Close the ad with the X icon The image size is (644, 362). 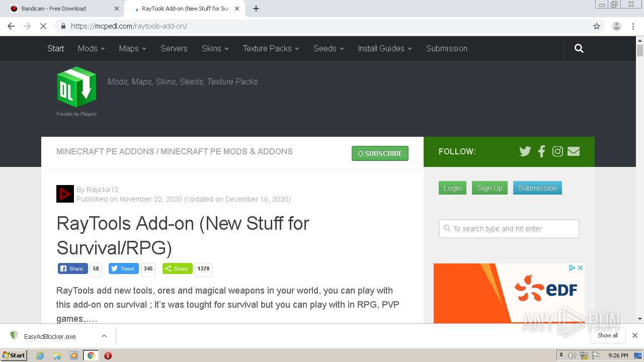click(x=580, y=267)
